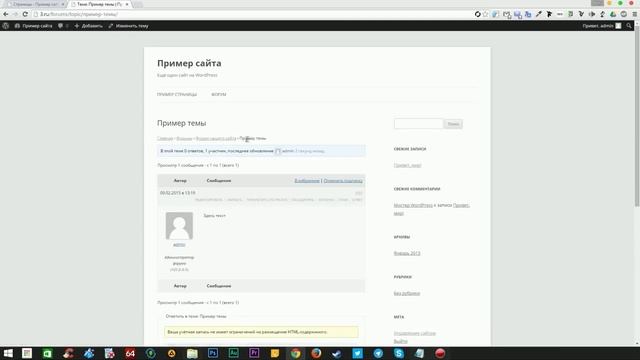Switch to the first browser tab
This screenshot has height=360, width=640.
click(35, 4)
